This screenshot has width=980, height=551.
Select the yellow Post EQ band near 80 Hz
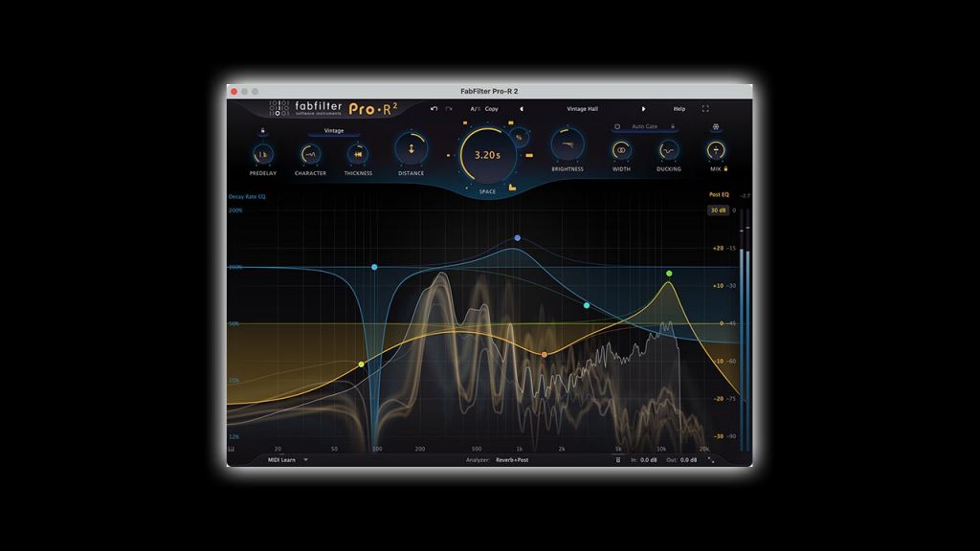click(361, 364)
